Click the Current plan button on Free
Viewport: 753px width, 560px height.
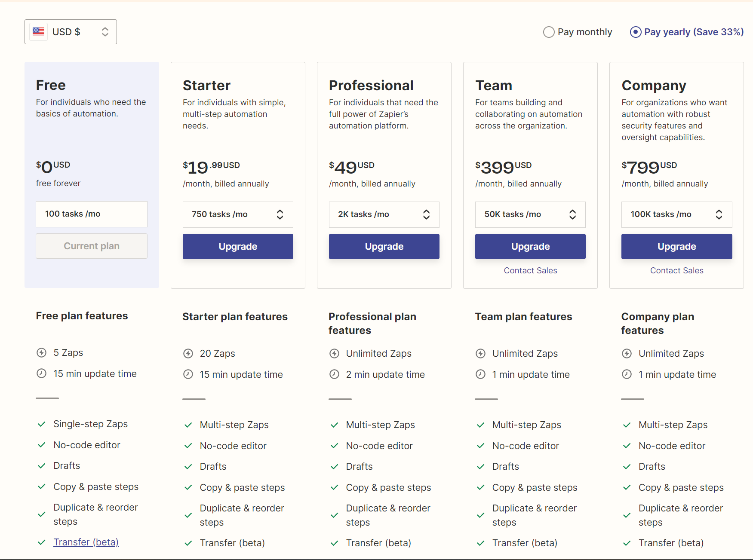(92, 246)
